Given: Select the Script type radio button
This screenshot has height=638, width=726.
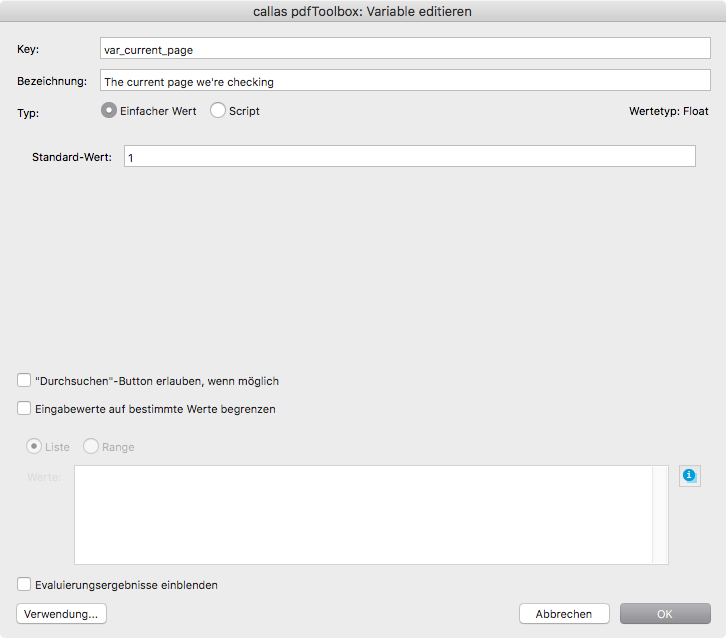Looking at the screenshot, I should click(x=218, y=111).
